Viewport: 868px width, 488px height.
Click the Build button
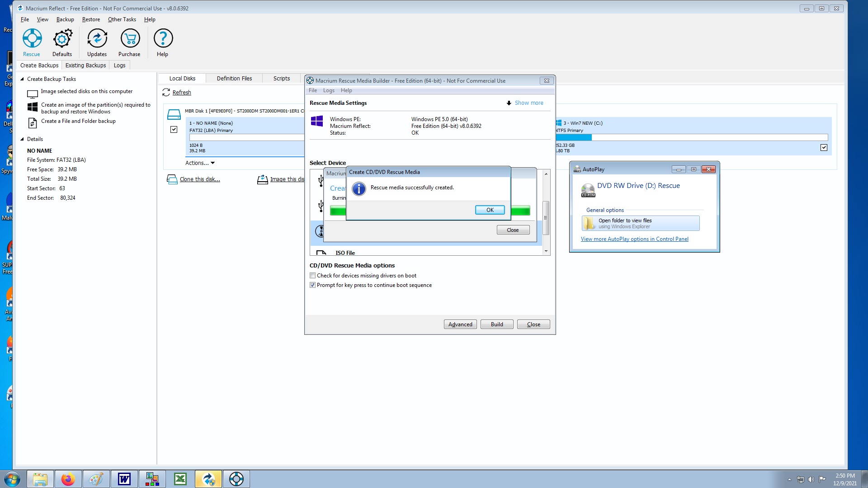(x=497, y=324)
